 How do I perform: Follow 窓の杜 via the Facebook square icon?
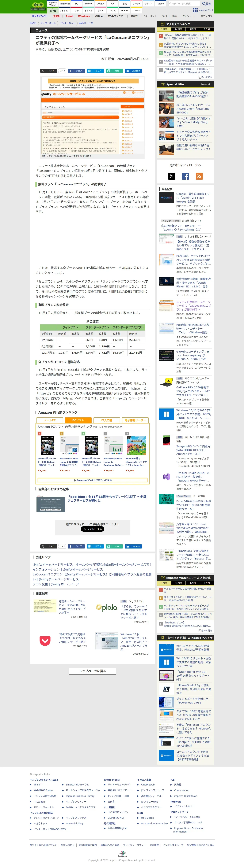pos(185,176)
